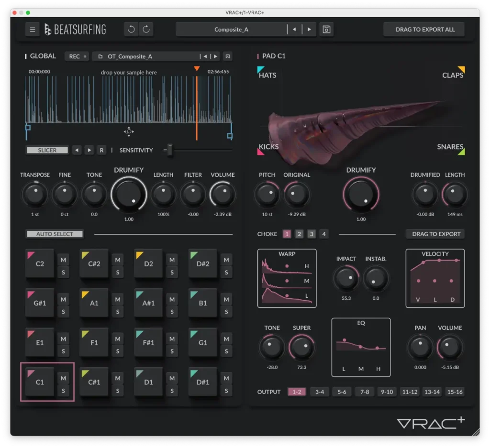
Task: Open the hamburger menu next to Beatsurfing logo
Action: click(32, 30)
